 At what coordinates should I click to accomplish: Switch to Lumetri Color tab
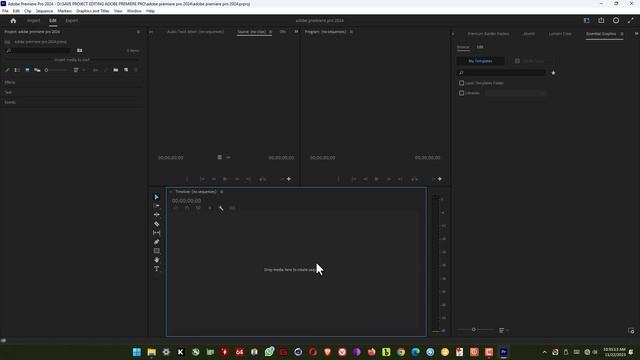pos(560,34)
